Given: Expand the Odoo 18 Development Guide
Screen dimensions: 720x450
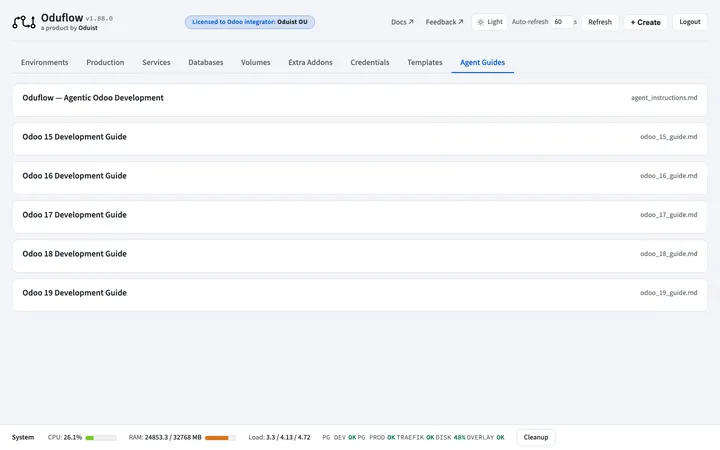Looking at the screenshot, I should coord(360,256).
